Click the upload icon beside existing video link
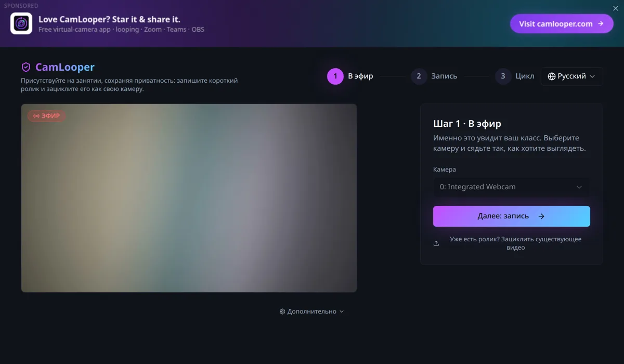624x364 pixels. point(436,243)
